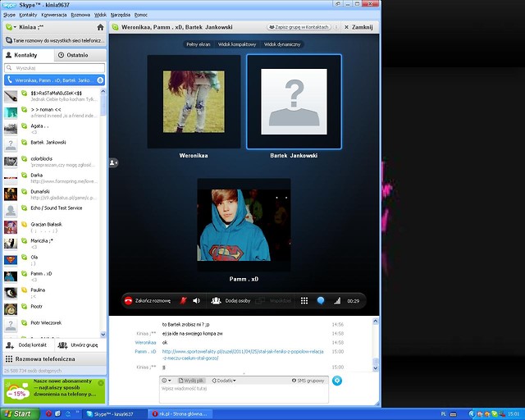Screen dimensions: 525x420
Task: Click Weronikaa's call avatar
Action: (x=194, y=102)
